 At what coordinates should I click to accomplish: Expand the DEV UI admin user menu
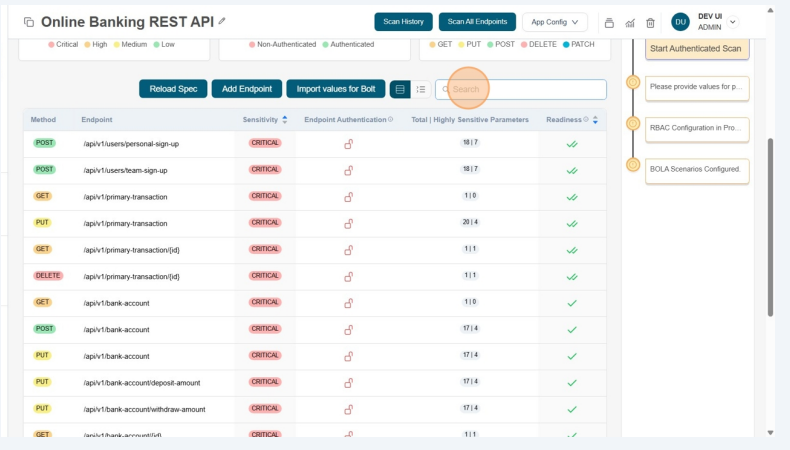pyautogui.click(x=733, y=22)
